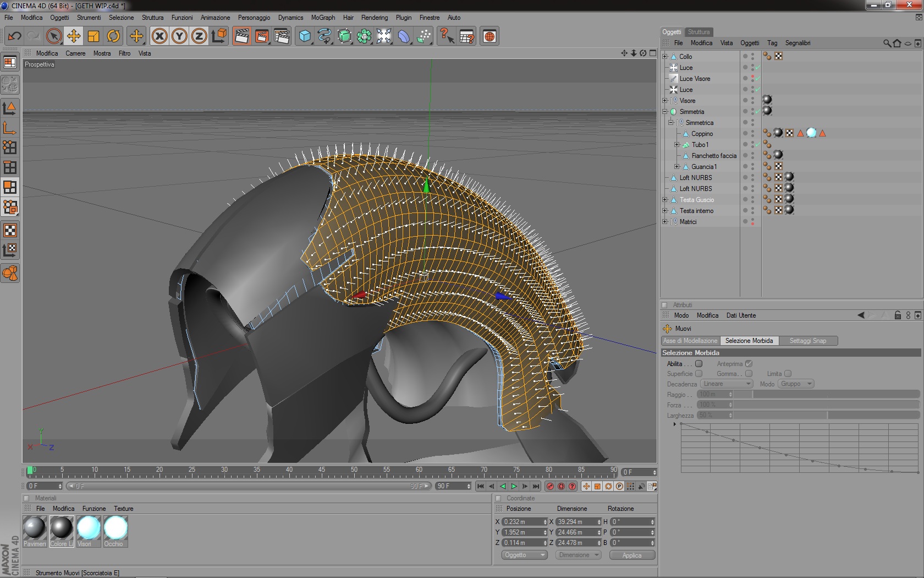Image resolution: width=924 pixels, height=578 pixels.
Task: Switch to the Settaggi Snap tab
Action: coord(807,341)
